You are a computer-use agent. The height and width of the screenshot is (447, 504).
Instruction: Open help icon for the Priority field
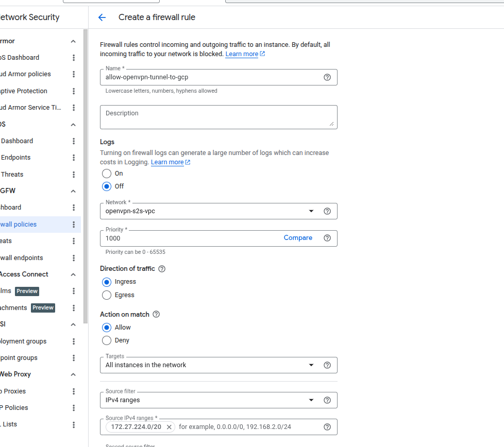[x=327, y=238]
